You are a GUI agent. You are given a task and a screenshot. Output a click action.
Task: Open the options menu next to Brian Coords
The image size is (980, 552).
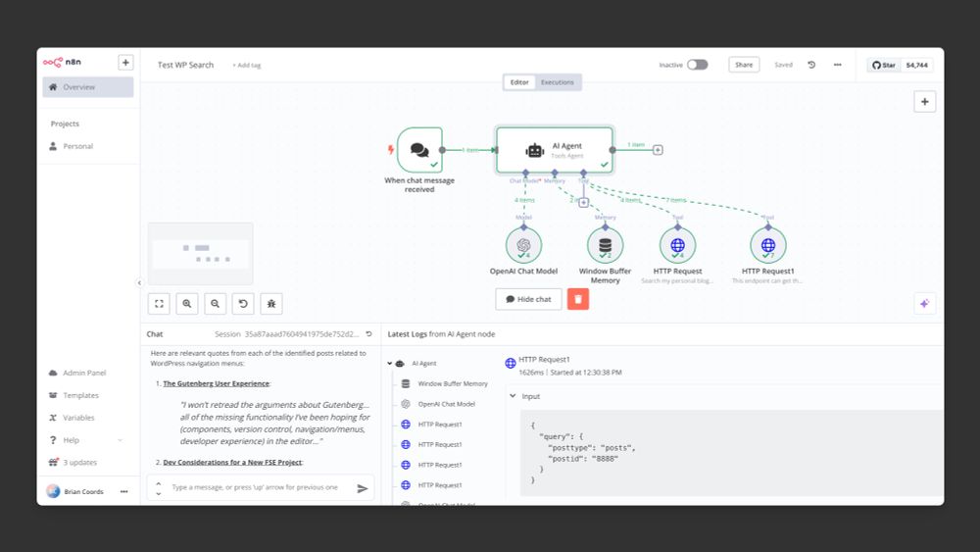[123, 491]
